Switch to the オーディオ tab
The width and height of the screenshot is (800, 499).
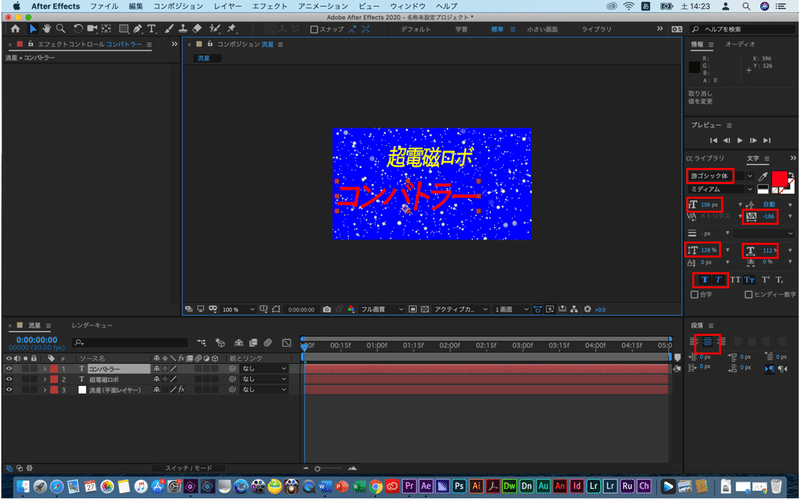[x=739, y=45]
